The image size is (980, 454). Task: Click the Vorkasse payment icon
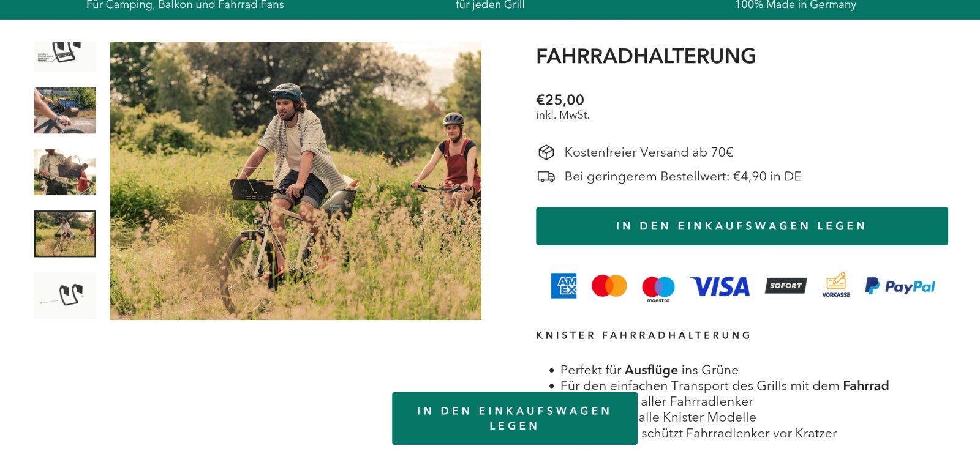point(836,285)
